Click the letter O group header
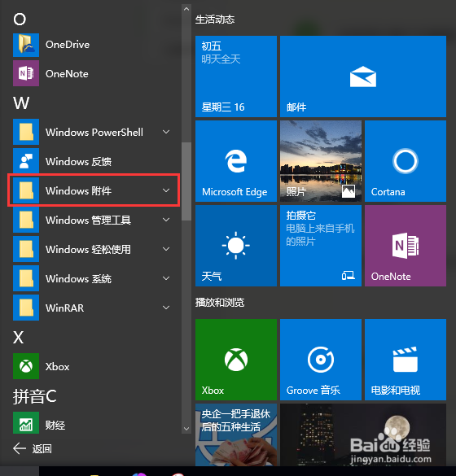456x476 pixels. [20, 20]
